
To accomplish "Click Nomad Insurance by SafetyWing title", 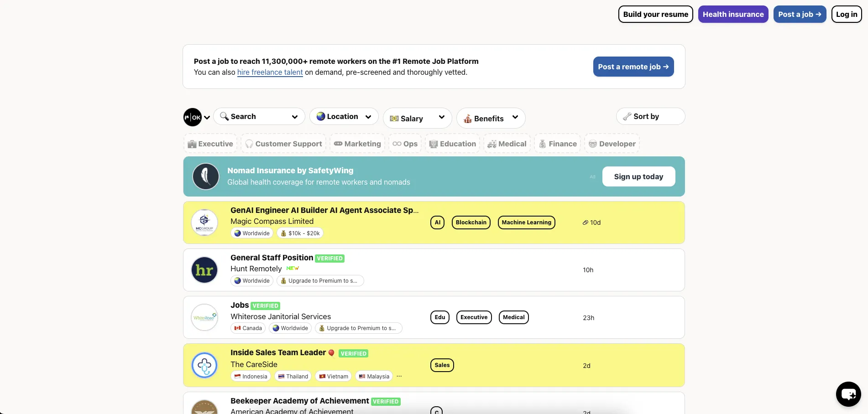I will point(290,171).
